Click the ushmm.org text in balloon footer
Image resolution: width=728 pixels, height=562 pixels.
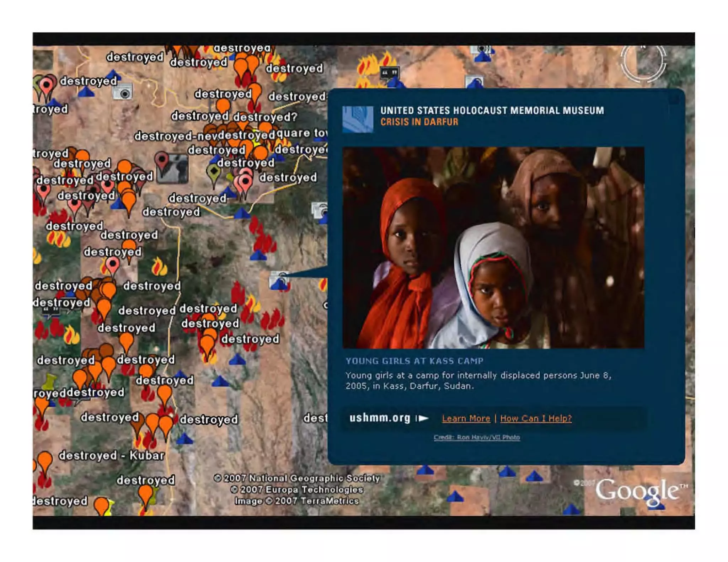380,418
